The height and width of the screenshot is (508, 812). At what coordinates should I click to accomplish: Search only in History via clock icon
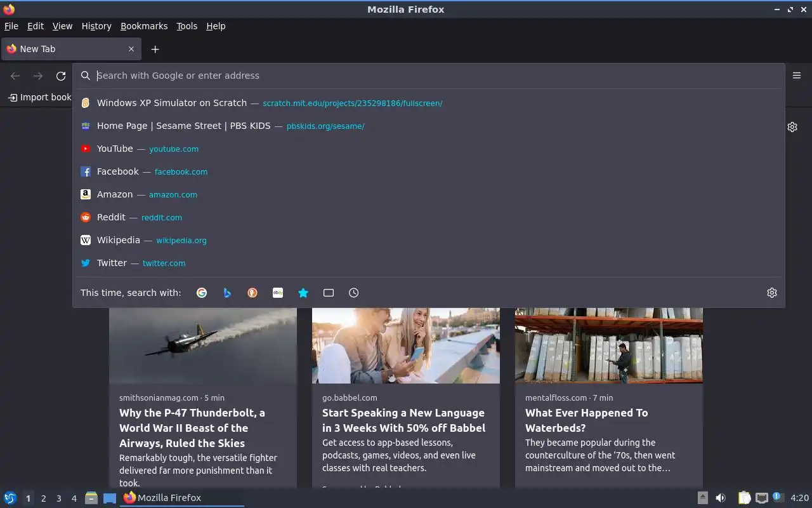[354, 293]
